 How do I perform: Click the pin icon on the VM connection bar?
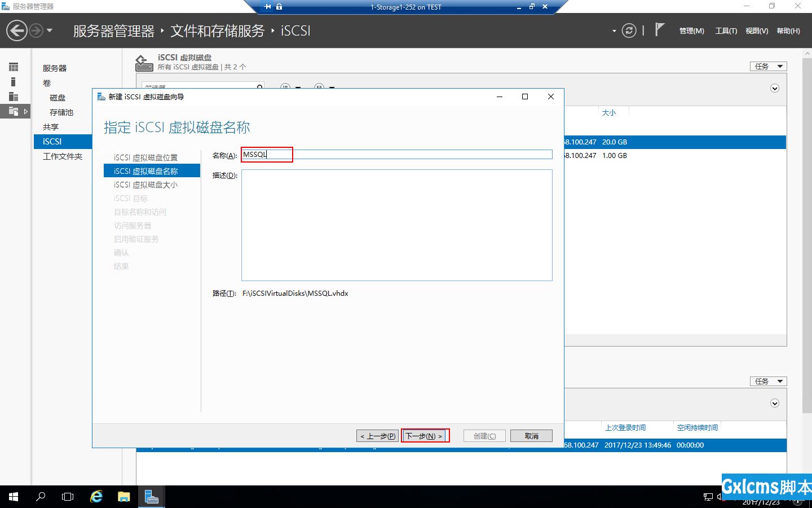click(267, 7)
